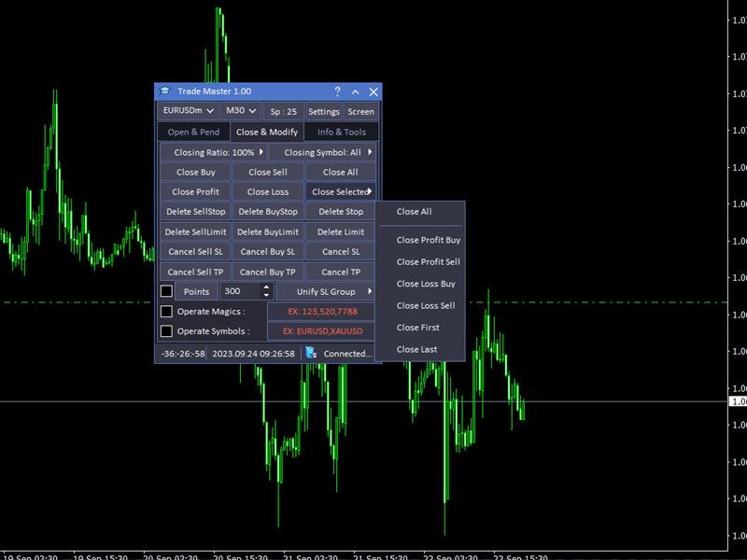Image resolution: width=747 pixels, height=560 pixels.
Task: Expand the Unify SL Group menu
Action: click(x=326, y=291)
